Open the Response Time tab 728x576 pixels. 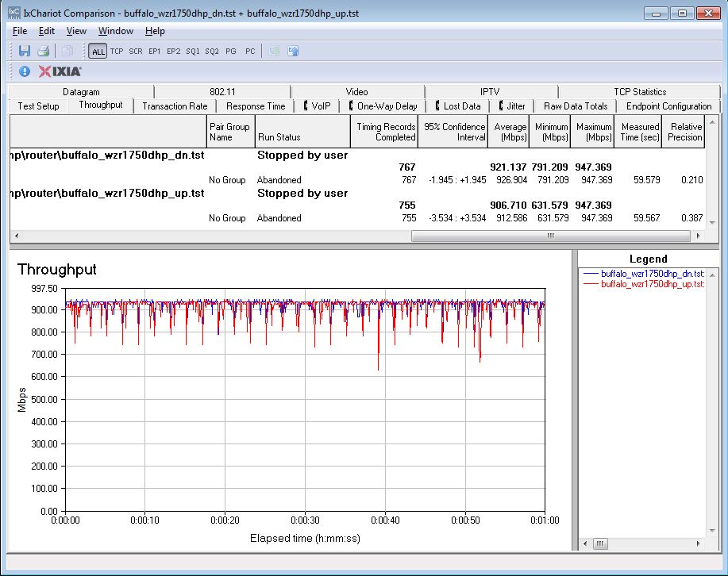[256, 106]
